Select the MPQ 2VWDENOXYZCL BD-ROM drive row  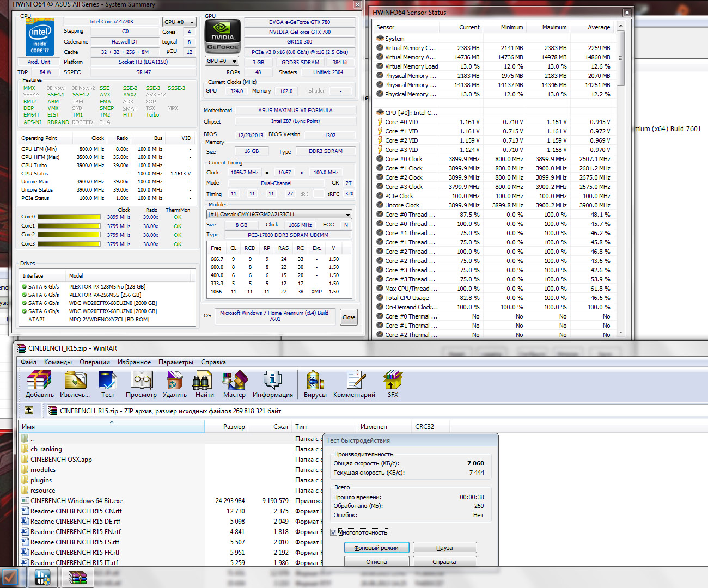click(x=108, y=320)
